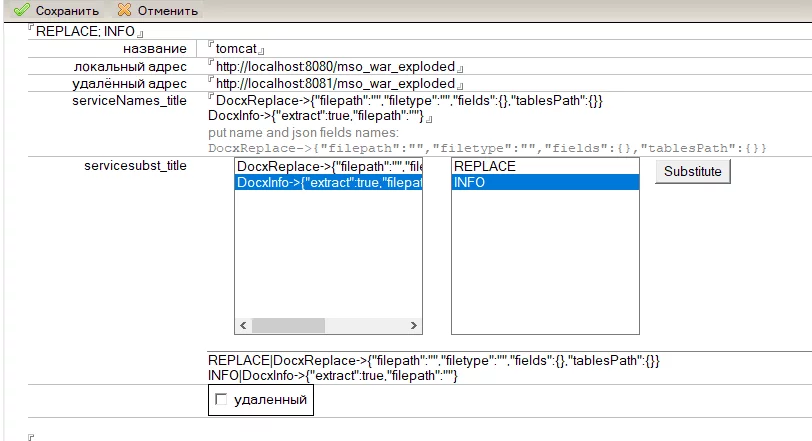The image size is (812, 441).
Task: Choose REPLACE in the right list
Action: click(545, 166)
